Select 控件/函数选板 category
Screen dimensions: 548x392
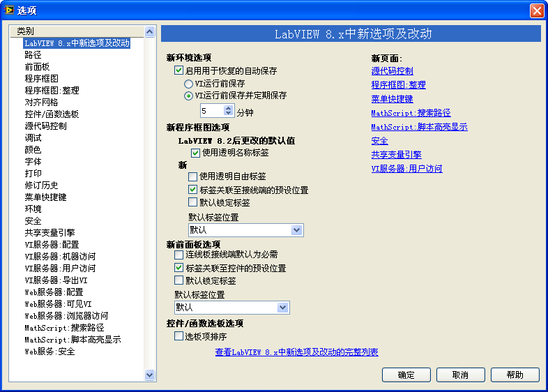click(52, 114)
